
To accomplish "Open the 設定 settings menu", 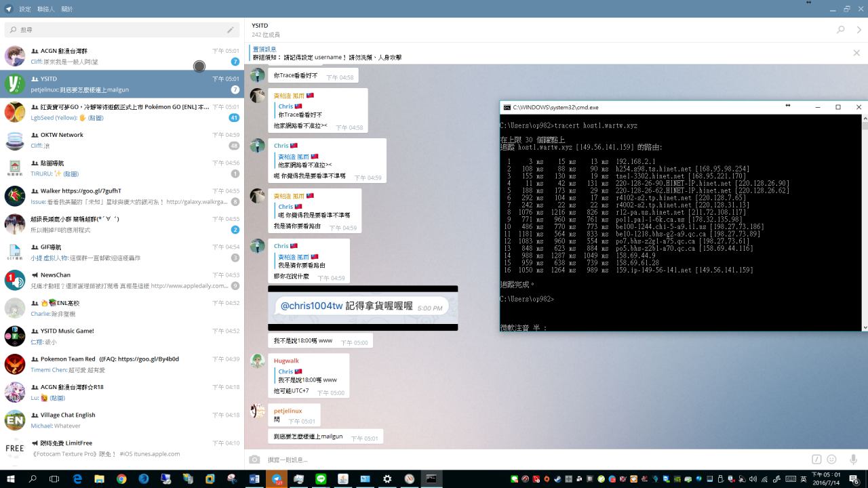I will tap(25, 9).
